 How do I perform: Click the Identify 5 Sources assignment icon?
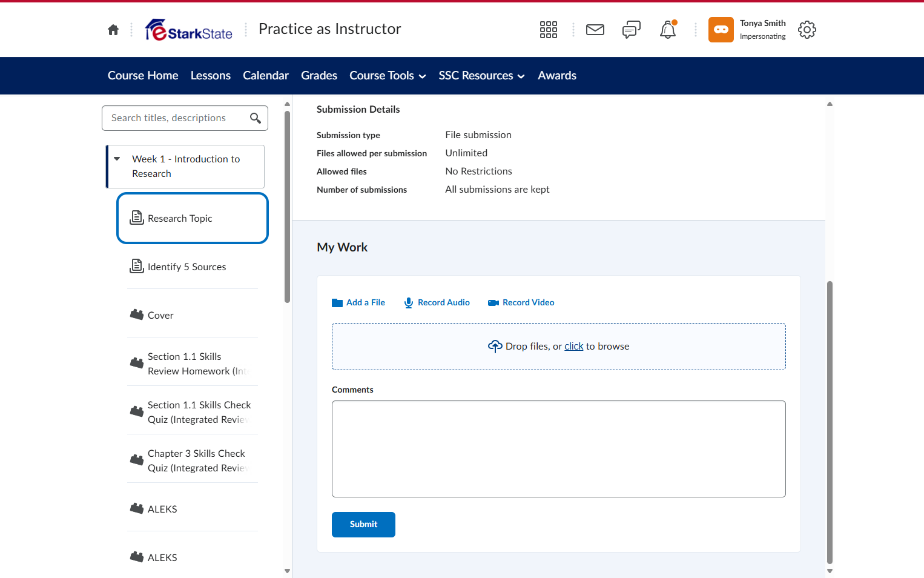click(x=137, y=266)
